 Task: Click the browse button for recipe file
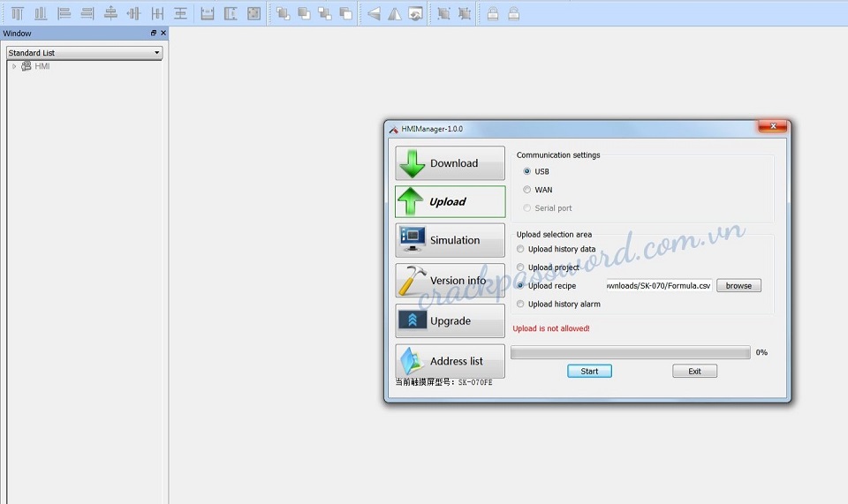pos(738,286)
